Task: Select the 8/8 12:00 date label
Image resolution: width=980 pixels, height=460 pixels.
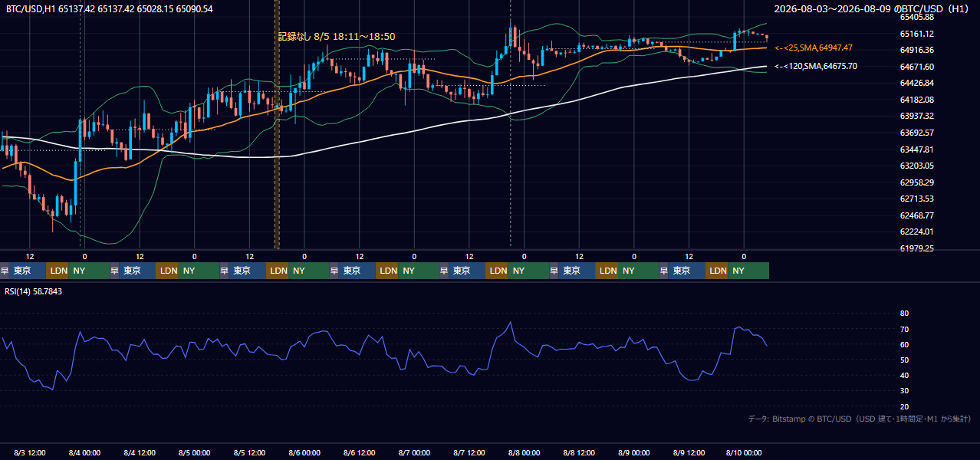Action: [579, 453]
